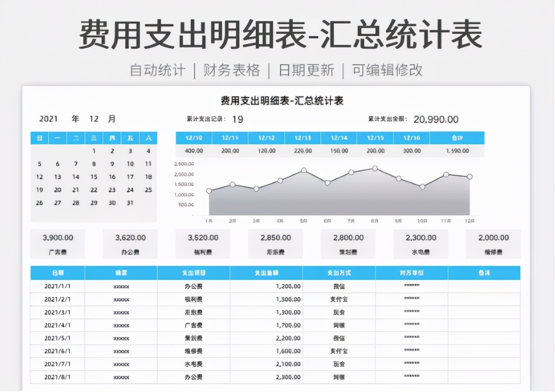Click the chart data point for 12月

pyautogui.click(x=470, y=177)
